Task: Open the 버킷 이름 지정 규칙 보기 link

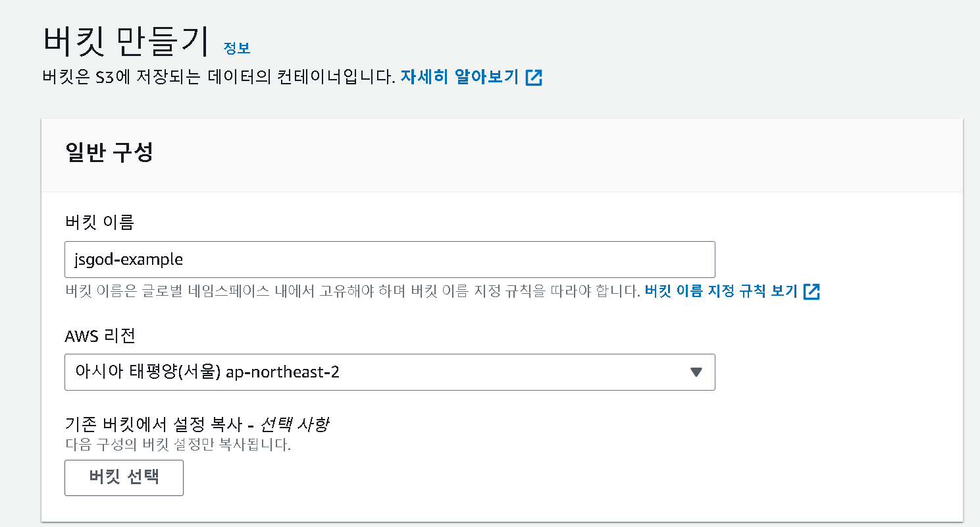Action: tap(721, 291)
